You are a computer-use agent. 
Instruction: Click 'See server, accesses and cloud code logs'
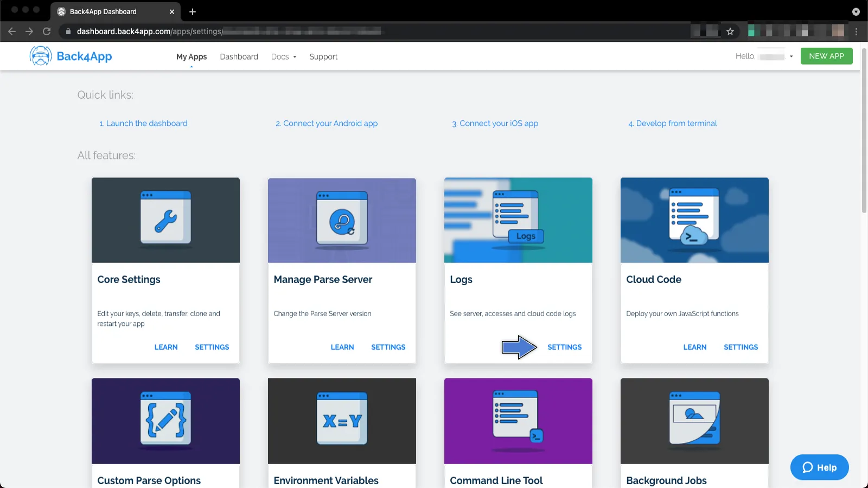point(513,314)
